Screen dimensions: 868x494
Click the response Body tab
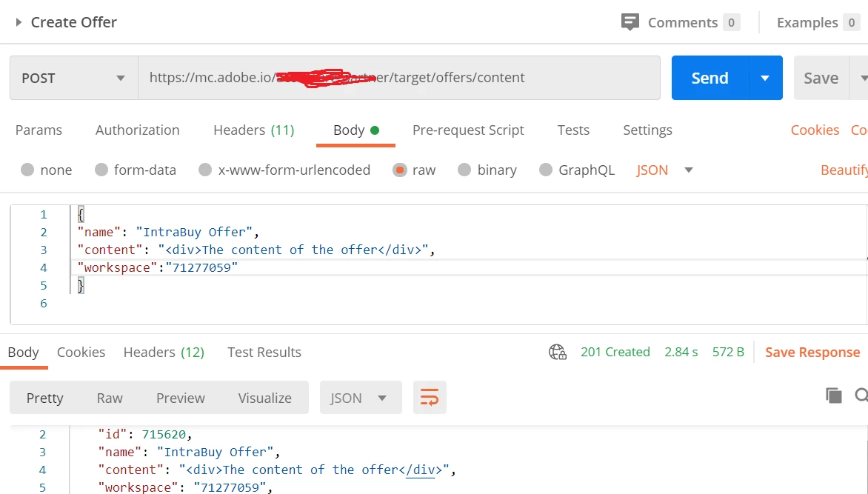tap(23, 353)
